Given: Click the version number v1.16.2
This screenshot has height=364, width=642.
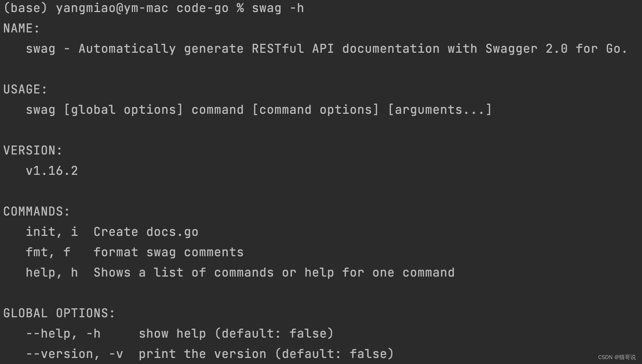Looking at the screenshot, I should point(52,171).
